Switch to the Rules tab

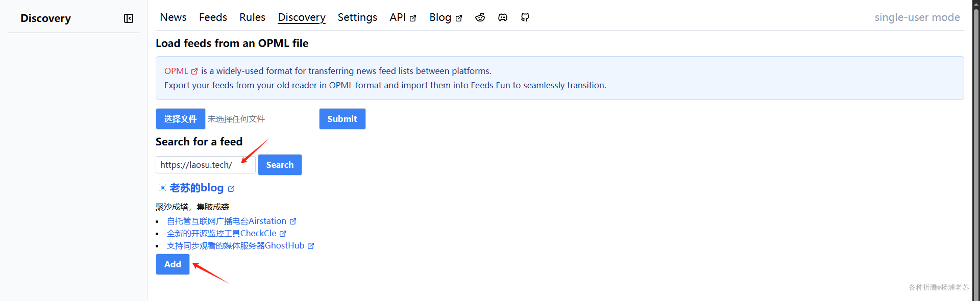tap(252, 17)
